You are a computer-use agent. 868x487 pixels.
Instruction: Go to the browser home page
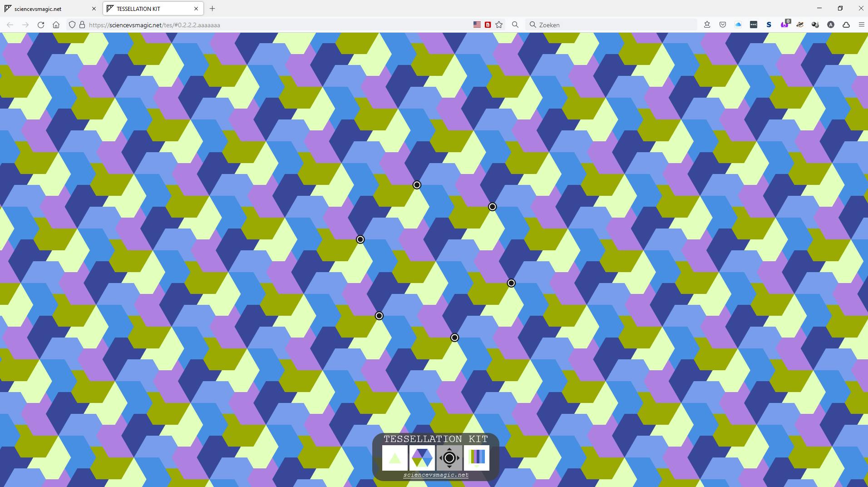point(56,25)
